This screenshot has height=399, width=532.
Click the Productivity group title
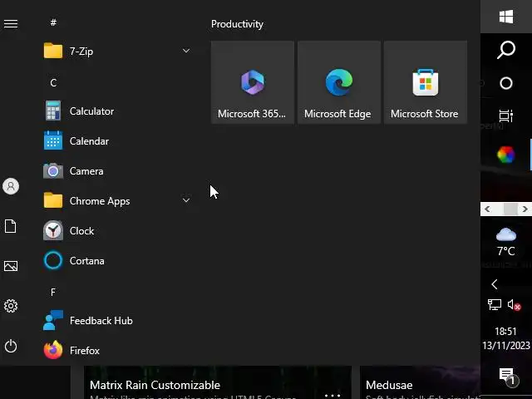pos(237,24)
